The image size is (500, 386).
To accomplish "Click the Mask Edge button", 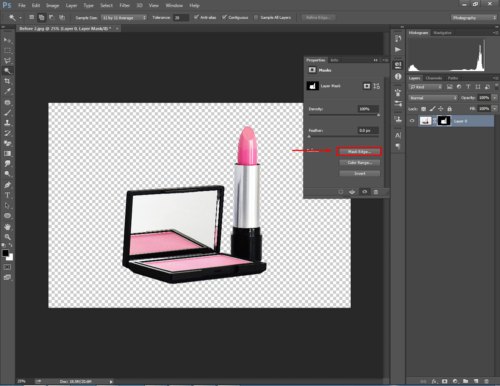I will click(359, 152).
